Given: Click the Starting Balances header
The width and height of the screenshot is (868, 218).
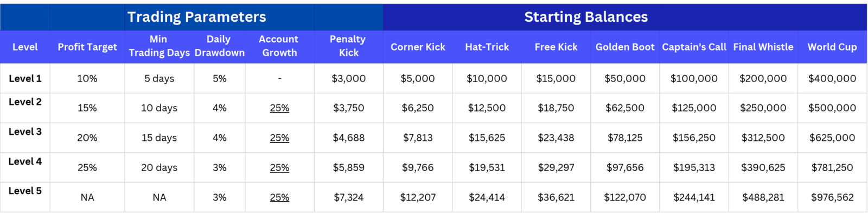Looking at the screenshot, I should coord(586,17).
